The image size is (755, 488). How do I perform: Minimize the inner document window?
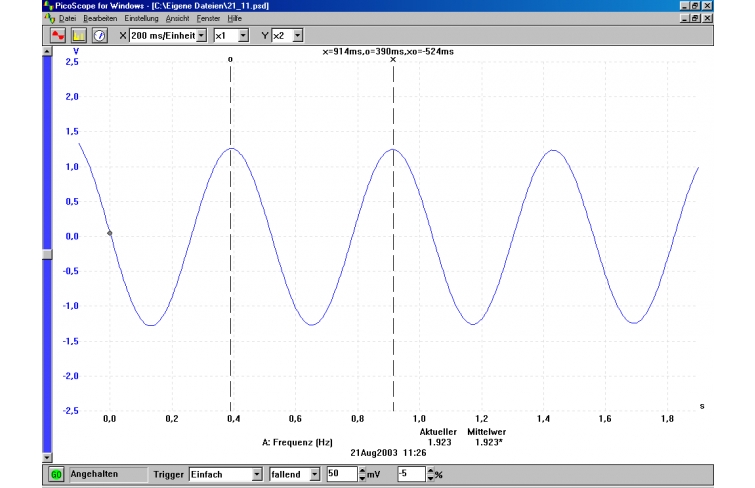[x=685, y=18]
